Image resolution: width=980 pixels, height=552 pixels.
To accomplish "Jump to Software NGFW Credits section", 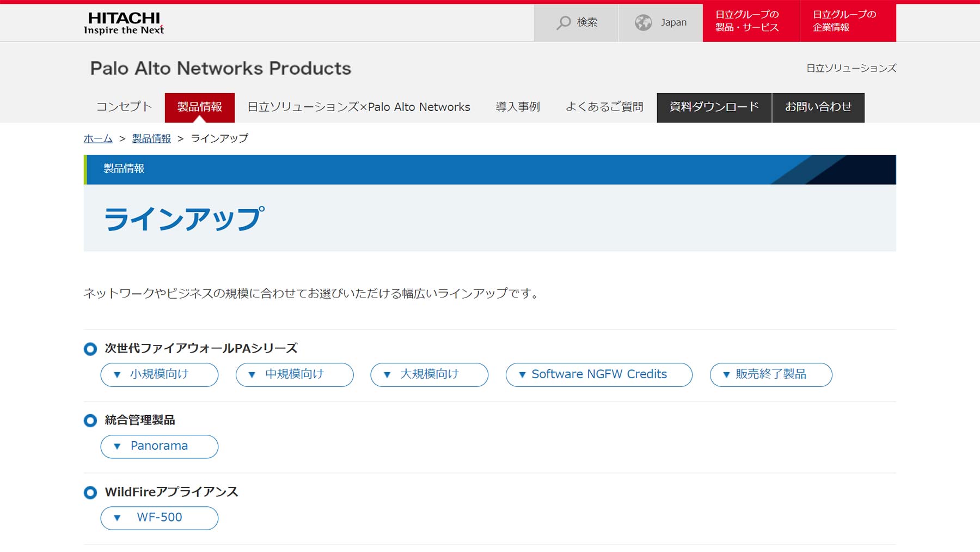I will [x=599, y=374].
